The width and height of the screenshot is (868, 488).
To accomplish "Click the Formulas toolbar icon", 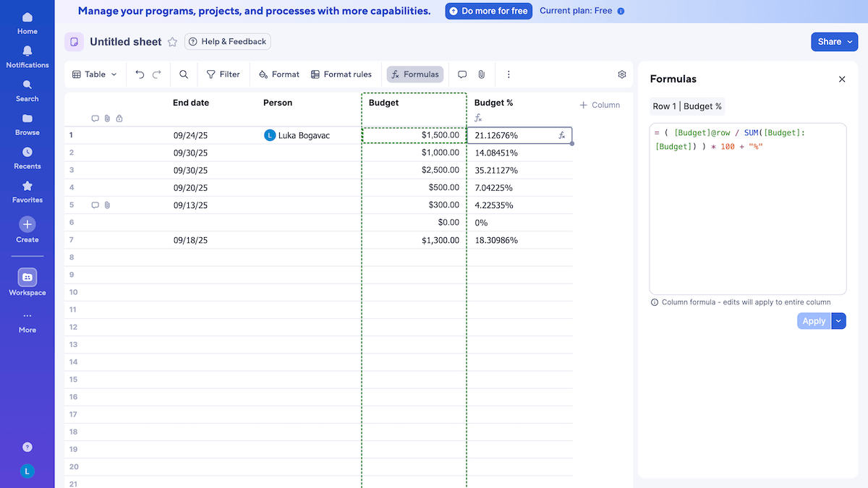I will click(414, 74).
